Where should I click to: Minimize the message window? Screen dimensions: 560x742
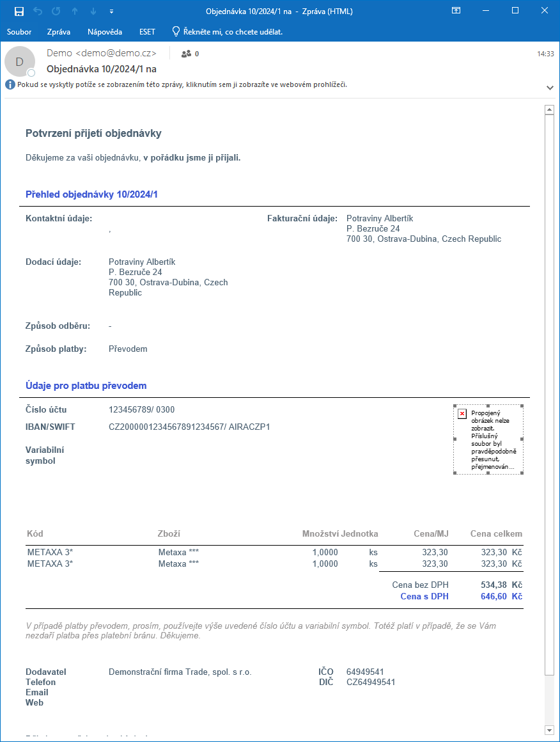[486, 10]
